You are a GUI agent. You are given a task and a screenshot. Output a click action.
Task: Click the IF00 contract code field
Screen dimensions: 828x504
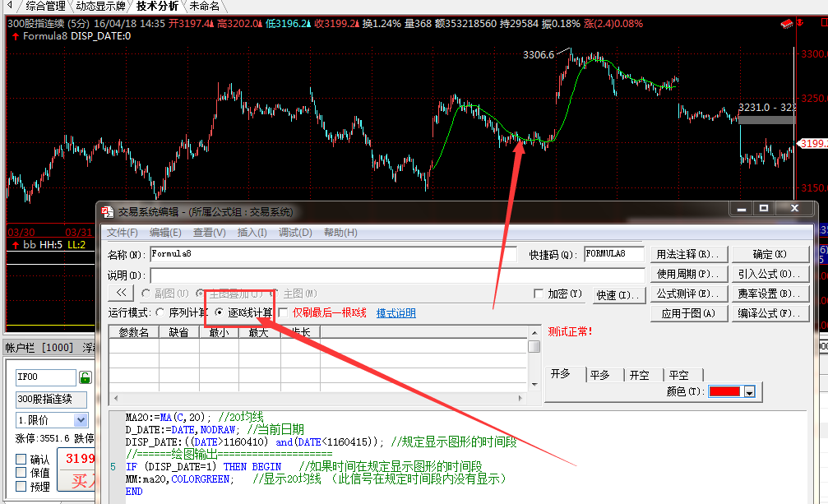46,377
